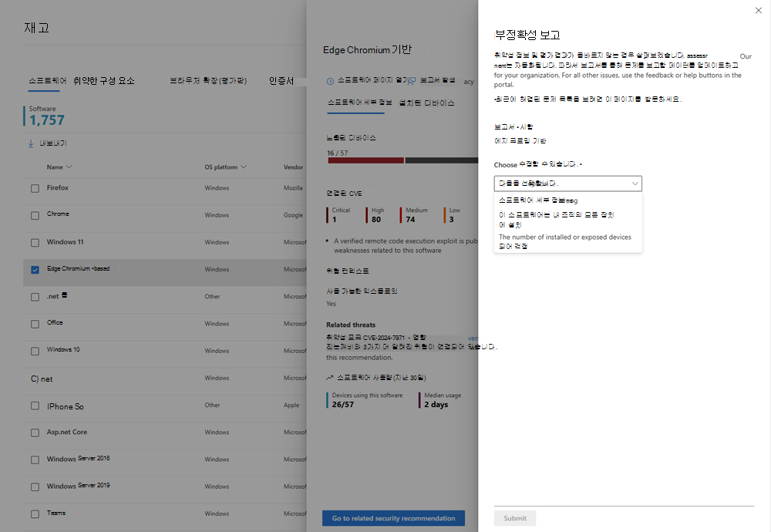
Task: Switch to the vulnerable components tab
Action: [104, 81]
